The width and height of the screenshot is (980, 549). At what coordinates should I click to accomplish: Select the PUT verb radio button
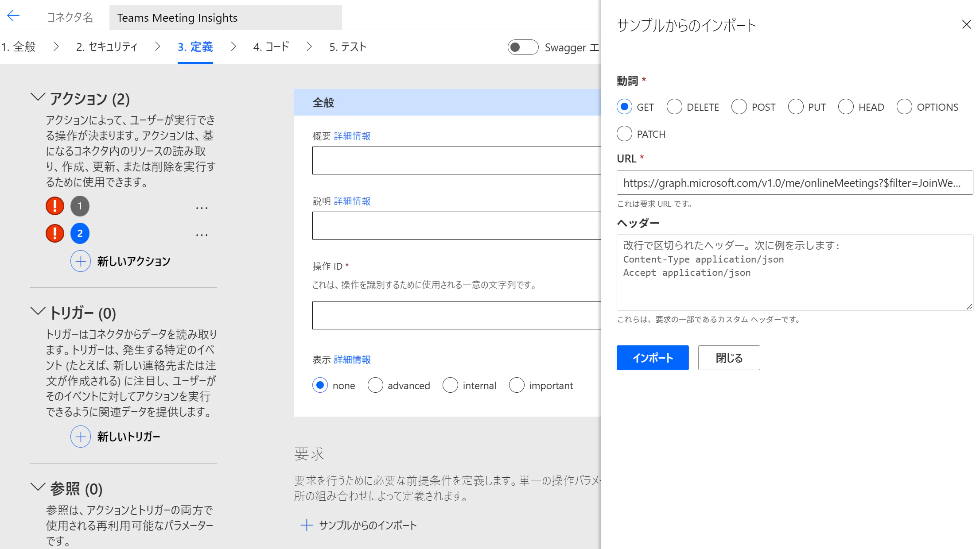(x=796, y=107)
